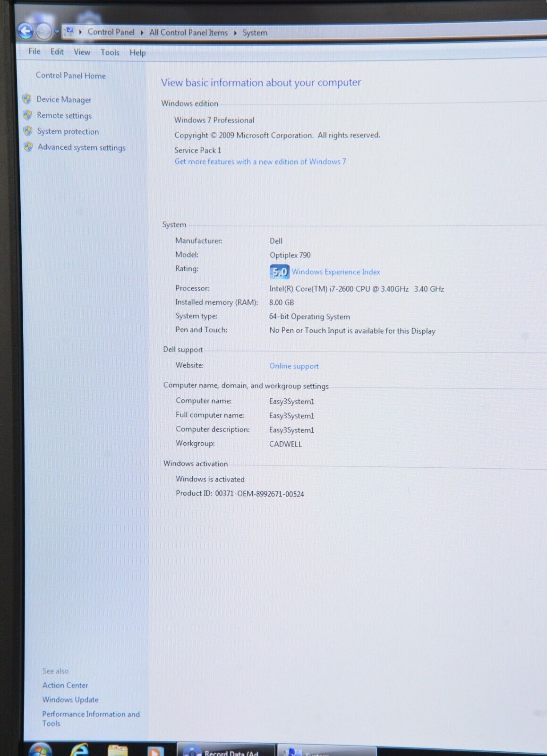Click the 5.0 rating badge
This screenshot has width=547, height=756.
(x=279, y=272)
